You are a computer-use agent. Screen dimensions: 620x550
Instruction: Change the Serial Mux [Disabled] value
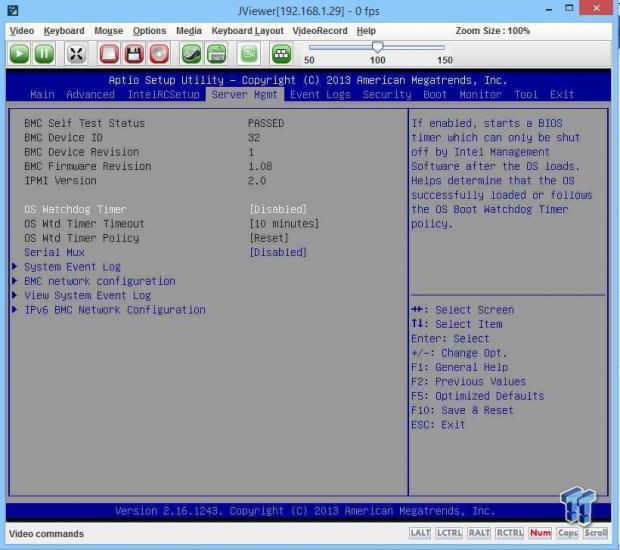[278, 252]
